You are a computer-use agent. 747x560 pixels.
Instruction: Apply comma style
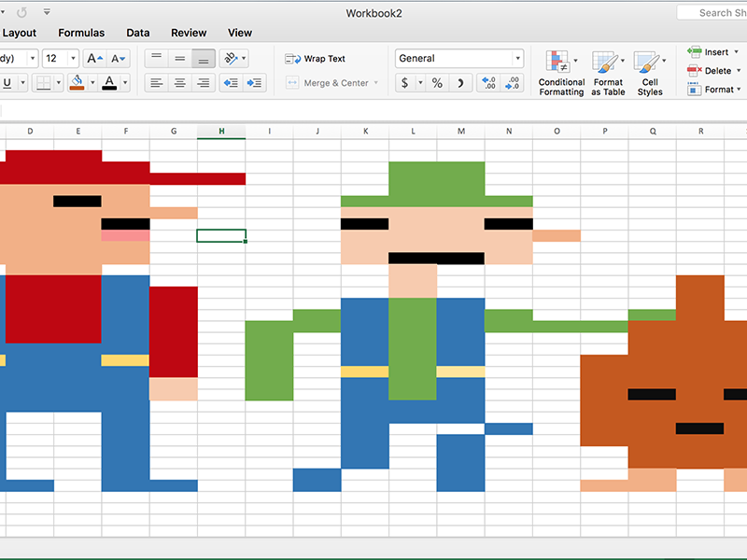click(460, 83)
